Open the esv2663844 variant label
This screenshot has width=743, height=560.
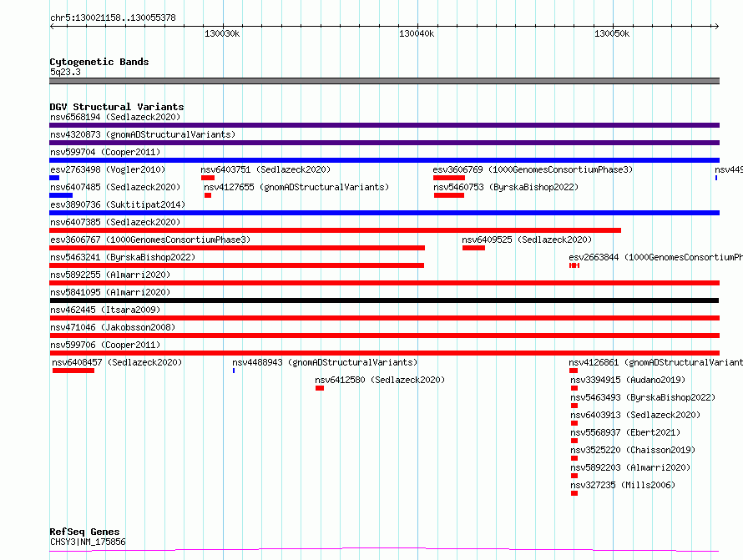[x=655, y=257]
